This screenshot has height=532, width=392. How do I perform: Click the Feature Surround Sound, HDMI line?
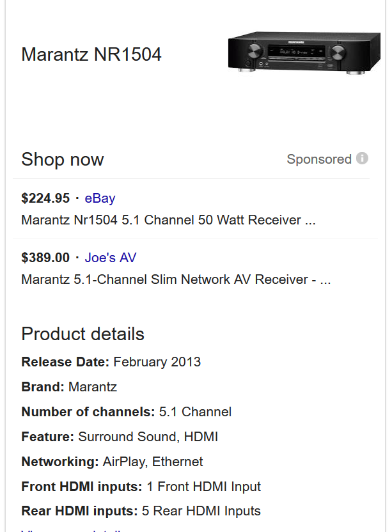(120, 437)
